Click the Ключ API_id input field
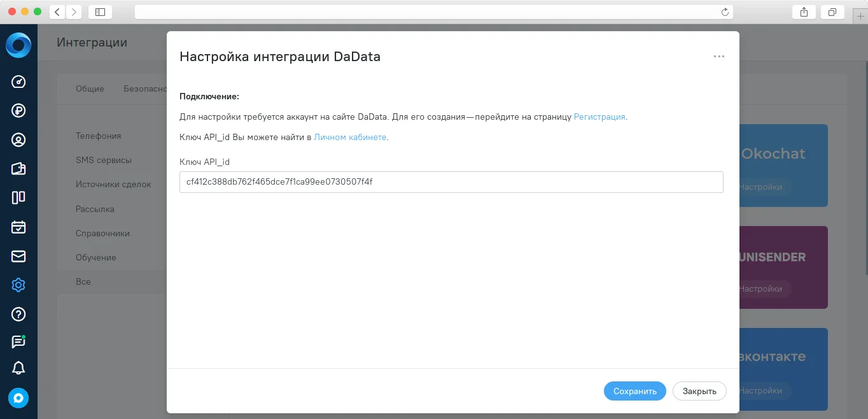868x419 pixels. click(x=451, y=182)
